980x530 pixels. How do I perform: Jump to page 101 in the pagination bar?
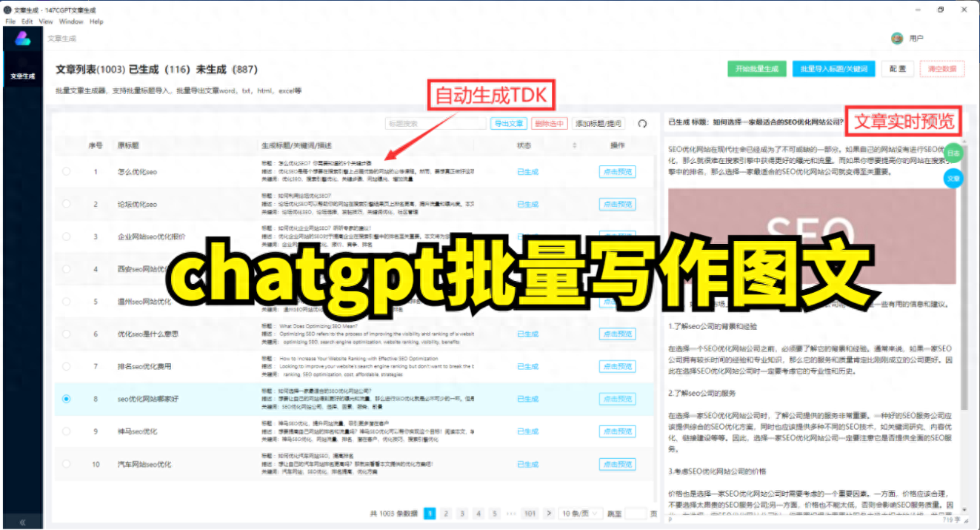pyautogui.click(x=529, y=513)
